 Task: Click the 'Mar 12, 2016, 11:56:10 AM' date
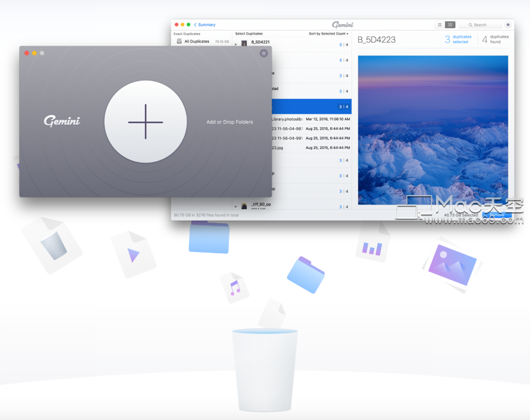[328, 120]
